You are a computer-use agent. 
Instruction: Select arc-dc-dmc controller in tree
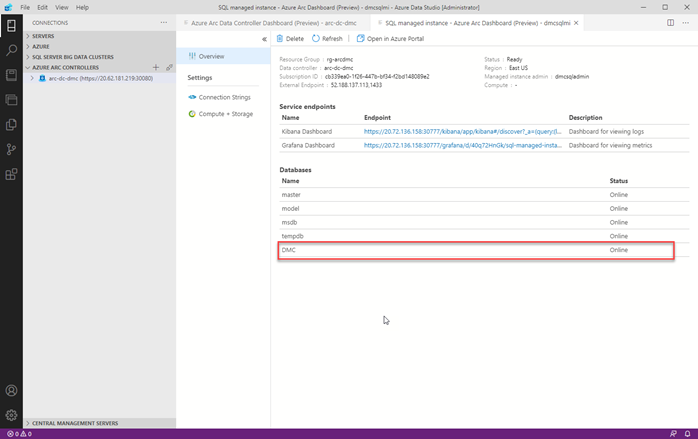pyautogui.click(x=99, y=78)
